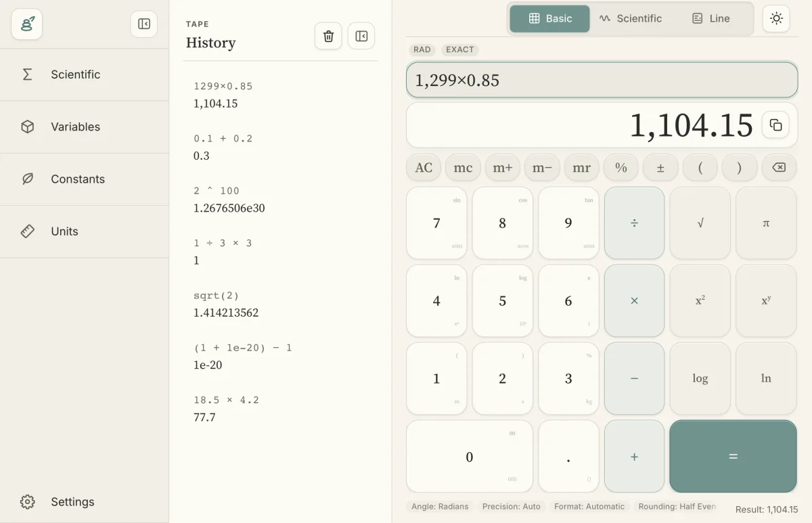Open the Scientific sidebar item
Viewport: 812px width, 523px height.
coord(85,74)
